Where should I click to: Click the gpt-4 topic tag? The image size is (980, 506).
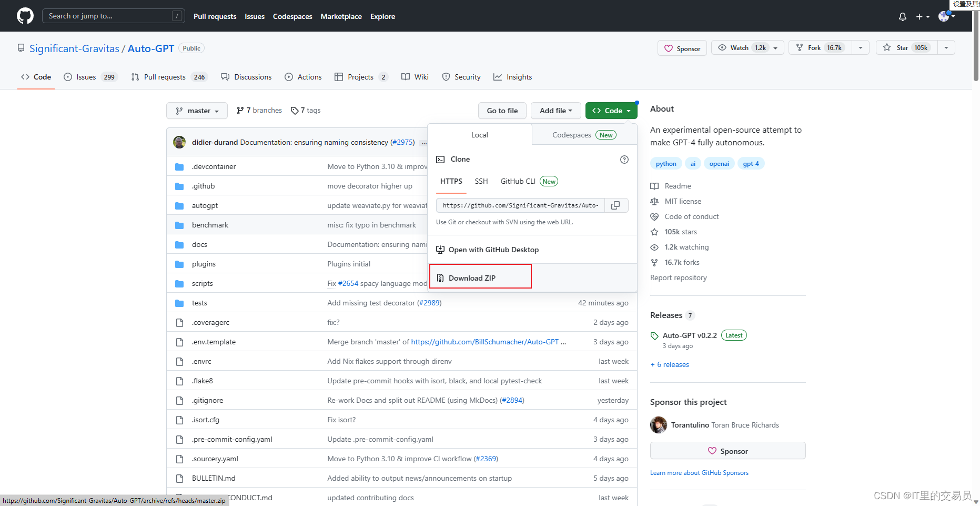(x=751, y=164)
